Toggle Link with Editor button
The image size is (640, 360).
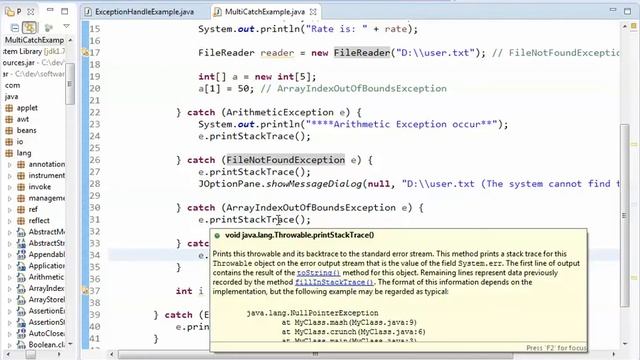coord(29,28)
